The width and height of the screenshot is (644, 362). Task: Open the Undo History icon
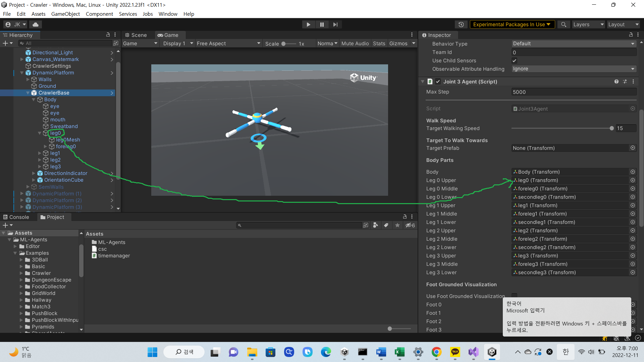tap(461, 24)
